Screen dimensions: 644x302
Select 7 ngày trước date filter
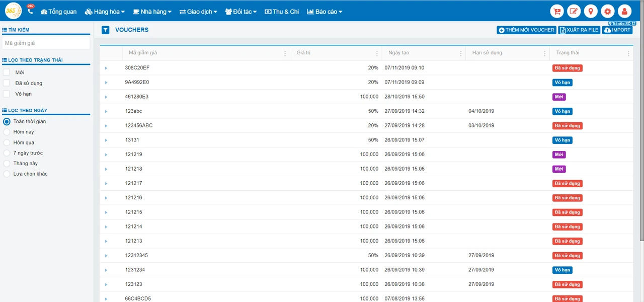[7, 153]
